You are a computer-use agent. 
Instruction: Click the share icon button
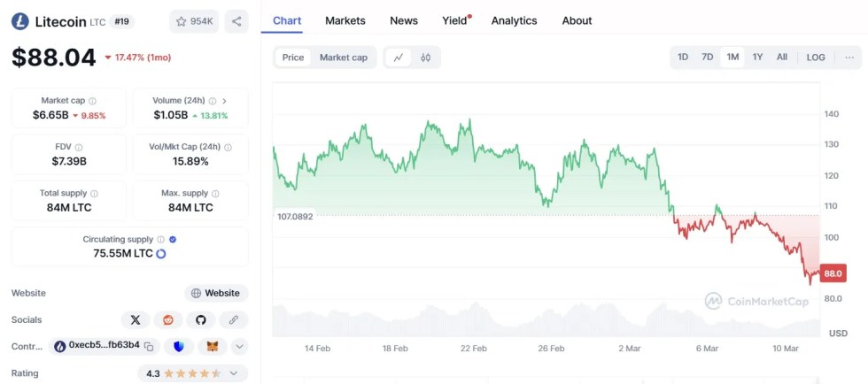(x=236, y=21)
